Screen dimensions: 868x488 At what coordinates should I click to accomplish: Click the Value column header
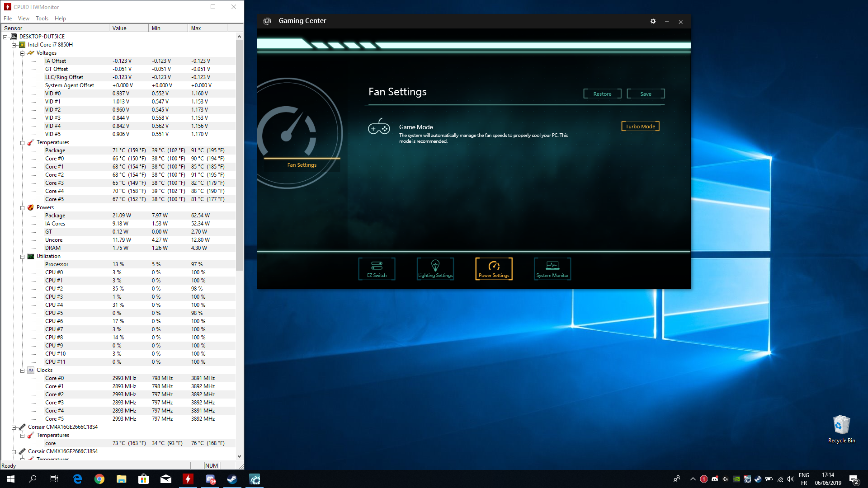[x=129, y=28]
